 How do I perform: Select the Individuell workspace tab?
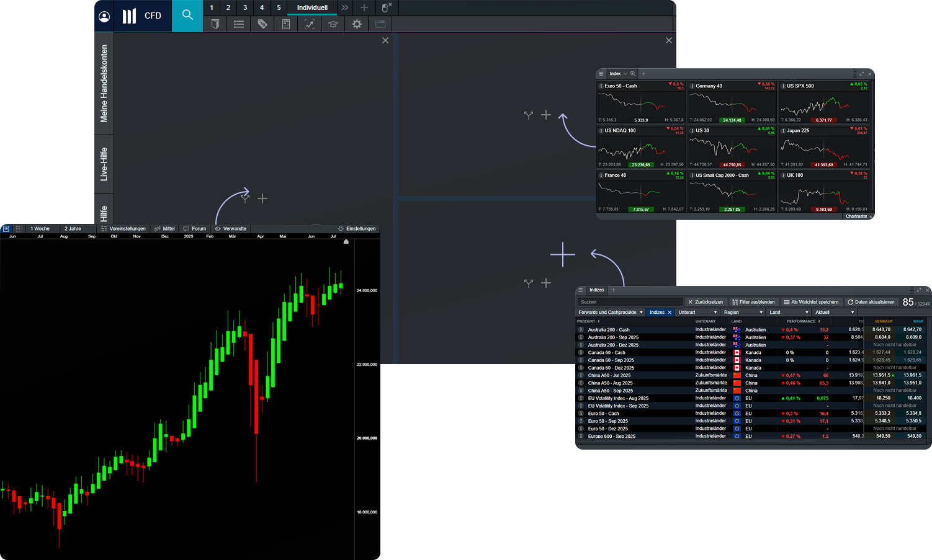click(x=312, y=8)
